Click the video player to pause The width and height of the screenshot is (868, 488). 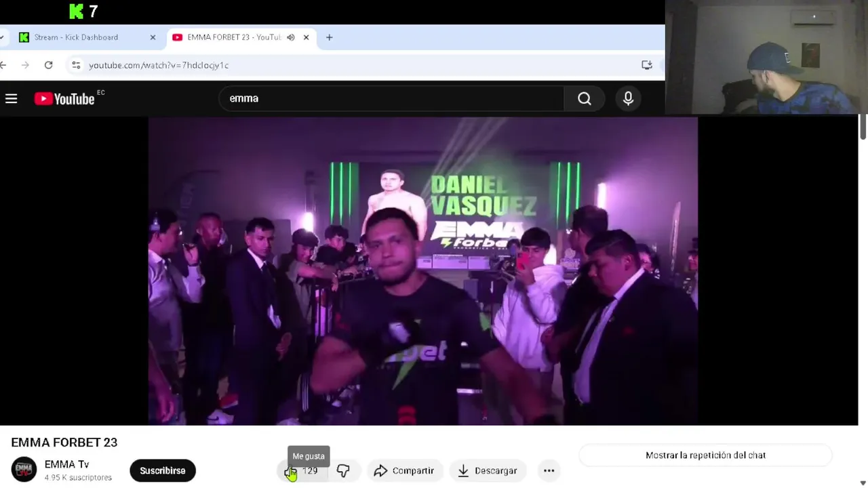coord(423,271)
